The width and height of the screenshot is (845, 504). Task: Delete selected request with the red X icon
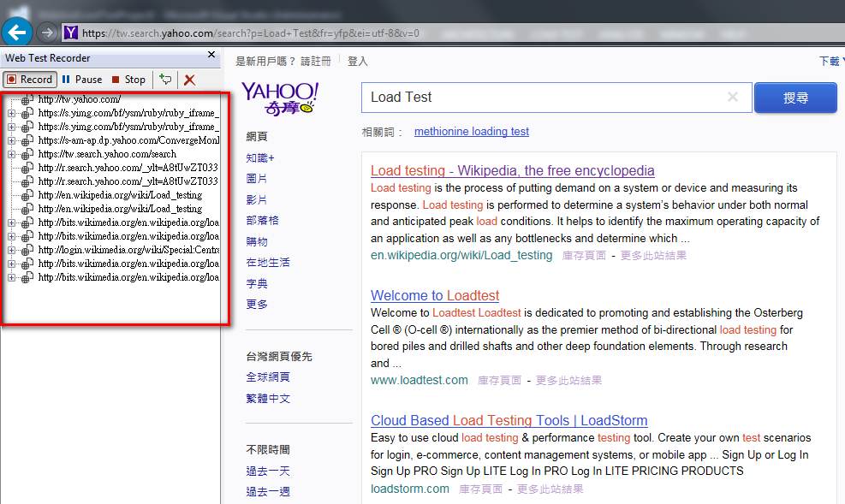coord(189,80)
